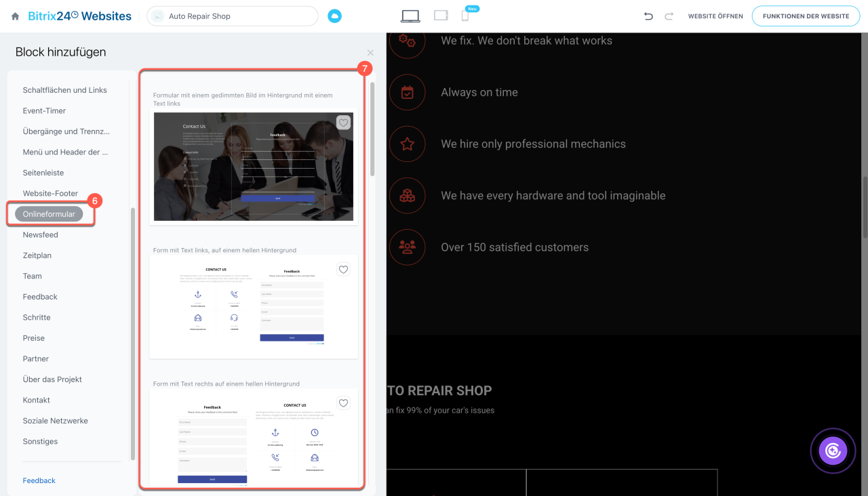Redo the last change
This screenshot has width=868, height=496.
[669, 16]
